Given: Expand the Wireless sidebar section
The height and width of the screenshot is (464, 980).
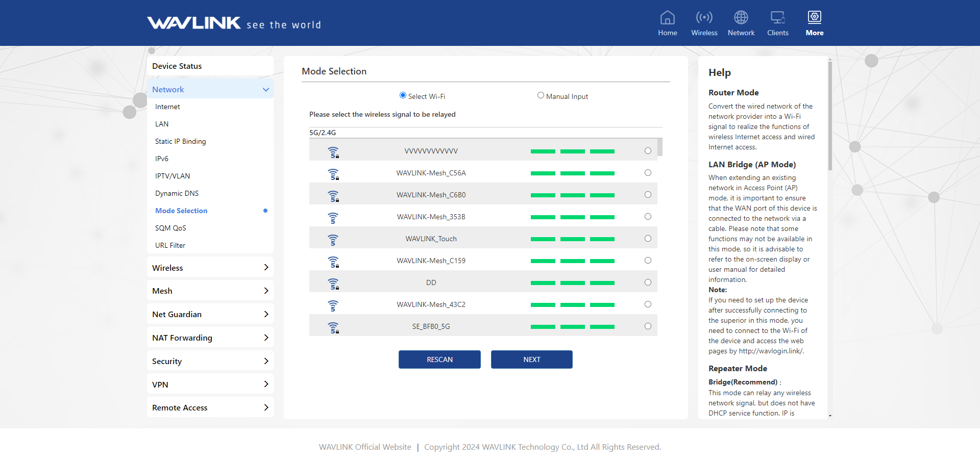Looking at the screenshot, I should click(210, 268).
